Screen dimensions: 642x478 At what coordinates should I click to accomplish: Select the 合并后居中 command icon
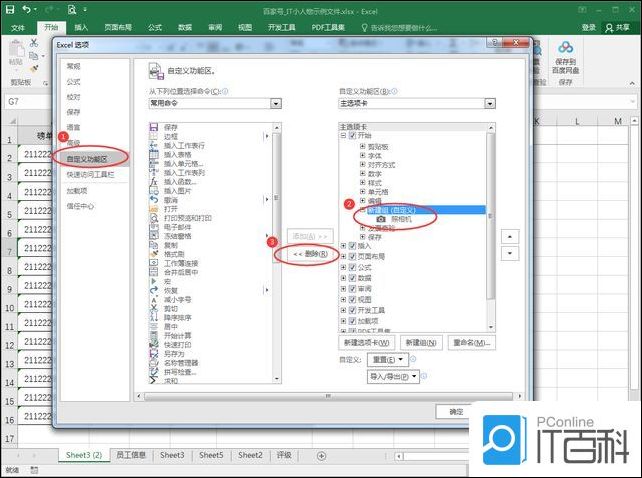[154, 272]
